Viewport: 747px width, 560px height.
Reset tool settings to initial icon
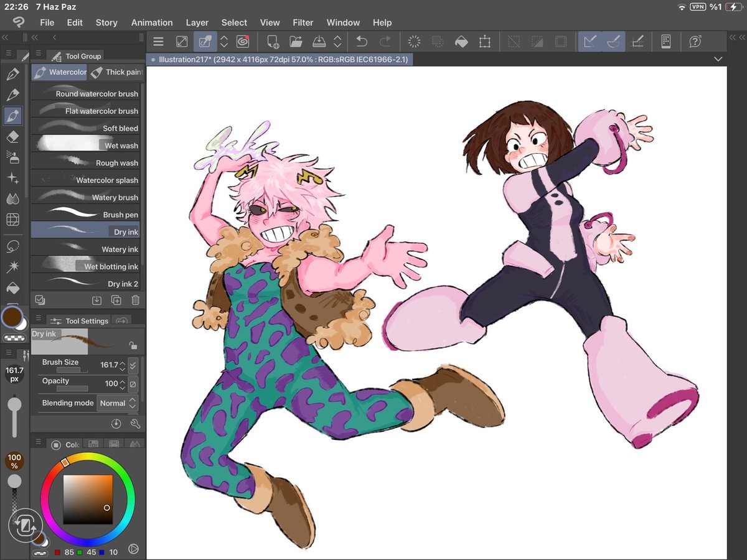point(116,424)
